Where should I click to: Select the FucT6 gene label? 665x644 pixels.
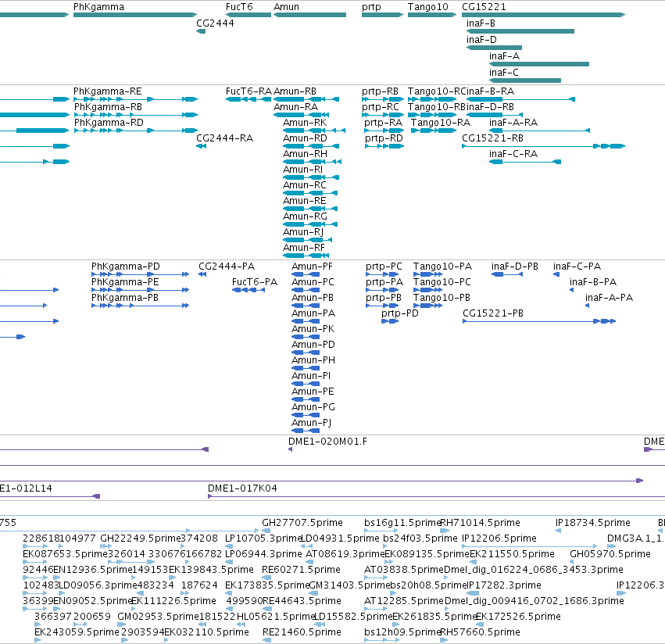pyautogui.click(x=239, y=7)
